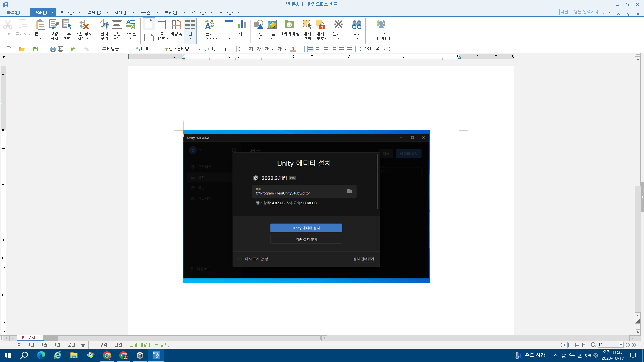This screenshot has width=644, height=362.
Task: Expand the save icon dropdown arrow
Action: click(41, 49)
